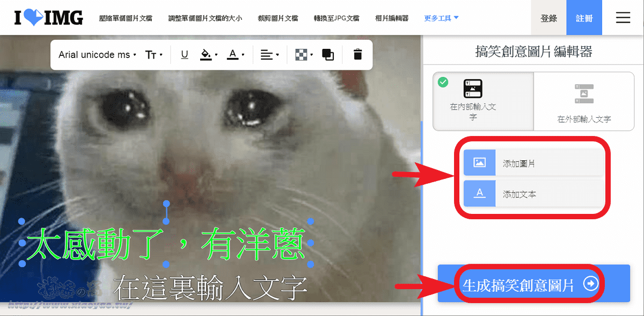Click the layer order icon
Image resolution: width=644 pixels, height=316 pixels.
pos(328,55)
